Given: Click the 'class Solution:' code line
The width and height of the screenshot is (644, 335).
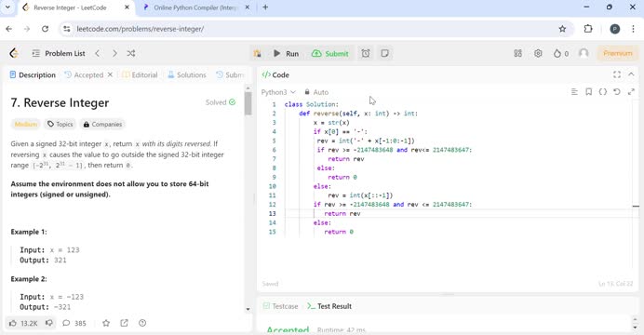Looking at the screenshot, I should pyautogui.click(x=312, y=104).
